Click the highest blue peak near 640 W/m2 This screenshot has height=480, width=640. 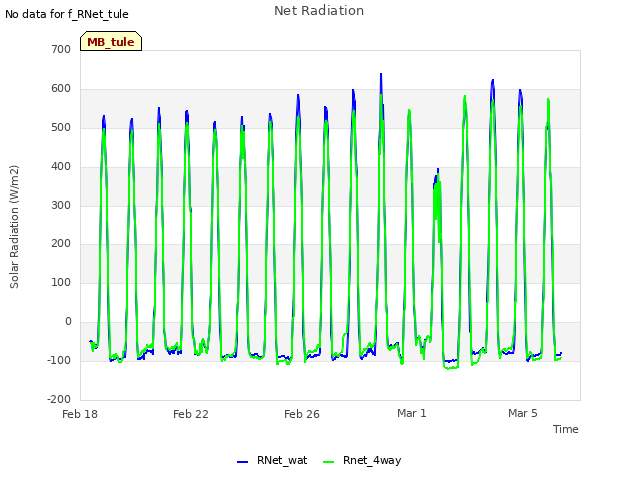381,75
